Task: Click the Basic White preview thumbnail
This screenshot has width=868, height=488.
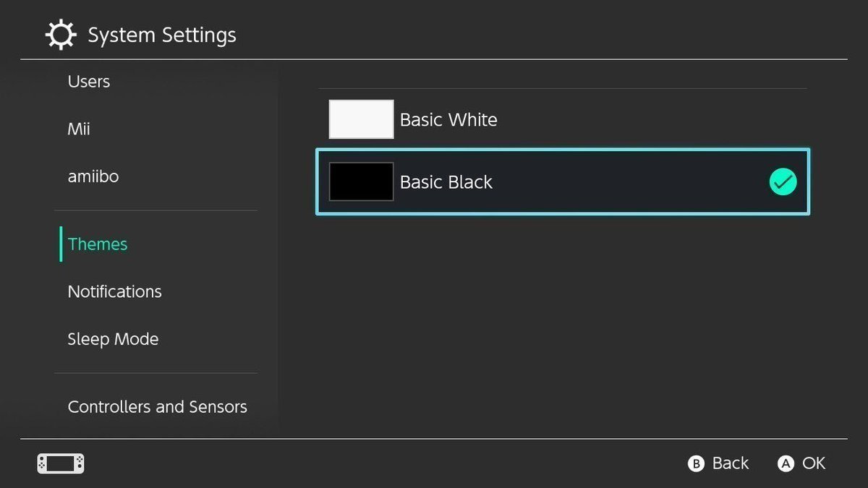Action: [361, 119]
